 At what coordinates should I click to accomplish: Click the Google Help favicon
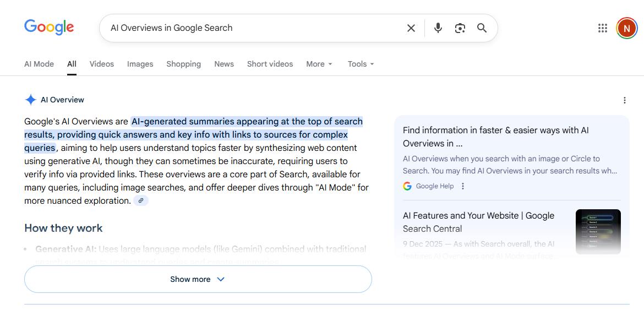[407, 186]
